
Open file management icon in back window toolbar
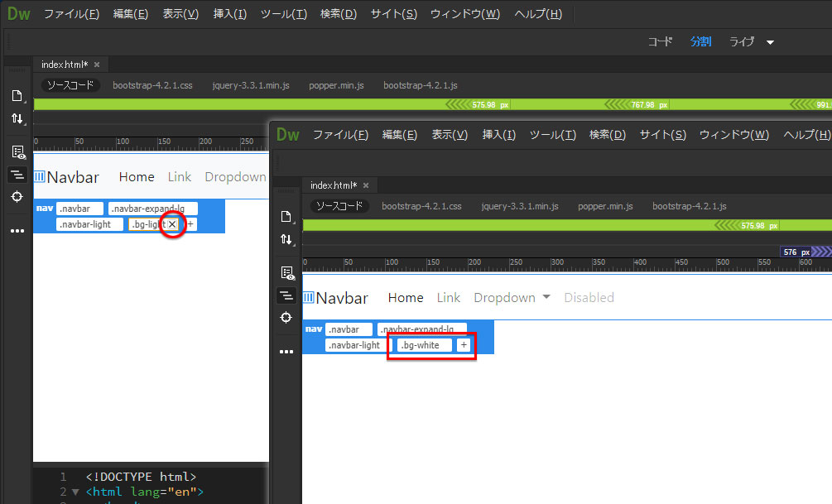pos(17,95)
